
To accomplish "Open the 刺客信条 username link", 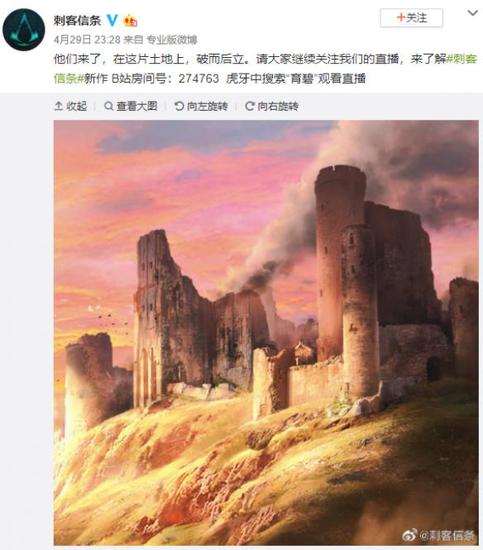I will click(x=77, y=20).
